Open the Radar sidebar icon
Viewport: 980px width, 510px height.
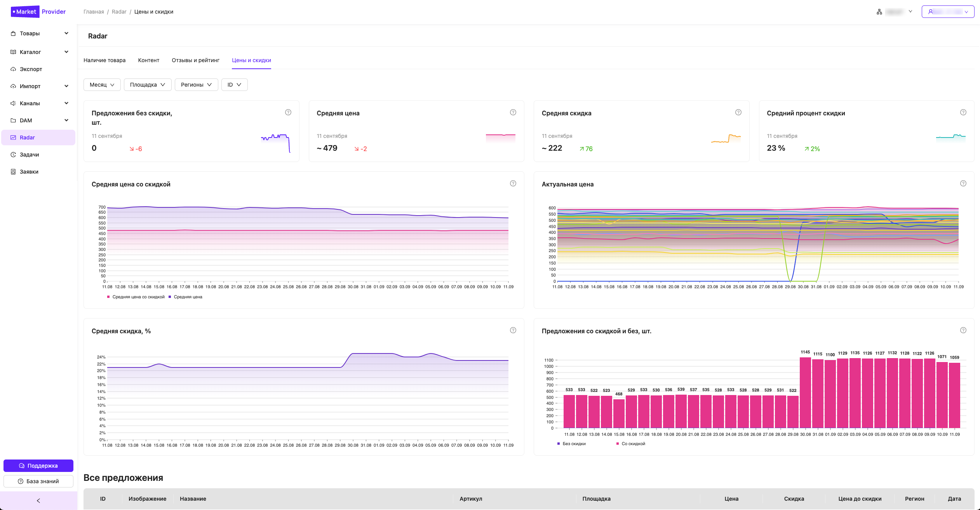[x=13, y=138]
